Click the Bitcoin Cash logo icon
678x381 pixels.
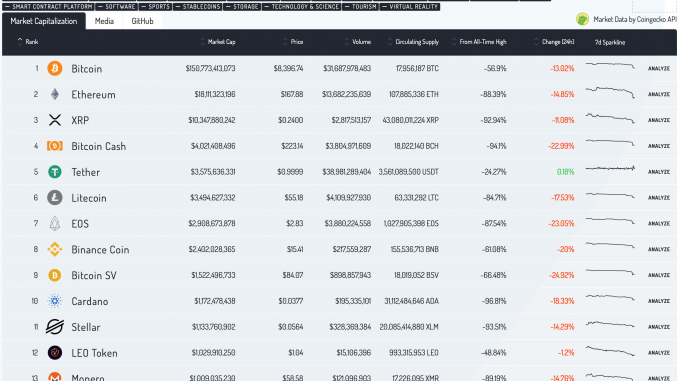coord(54,146)
